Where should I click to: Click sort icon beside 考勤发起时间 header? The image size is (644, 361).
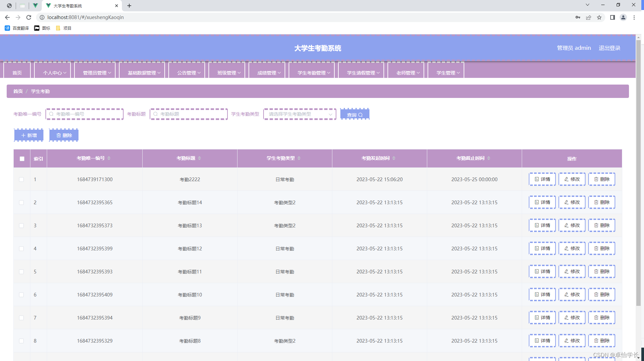(x=394, y=158)
